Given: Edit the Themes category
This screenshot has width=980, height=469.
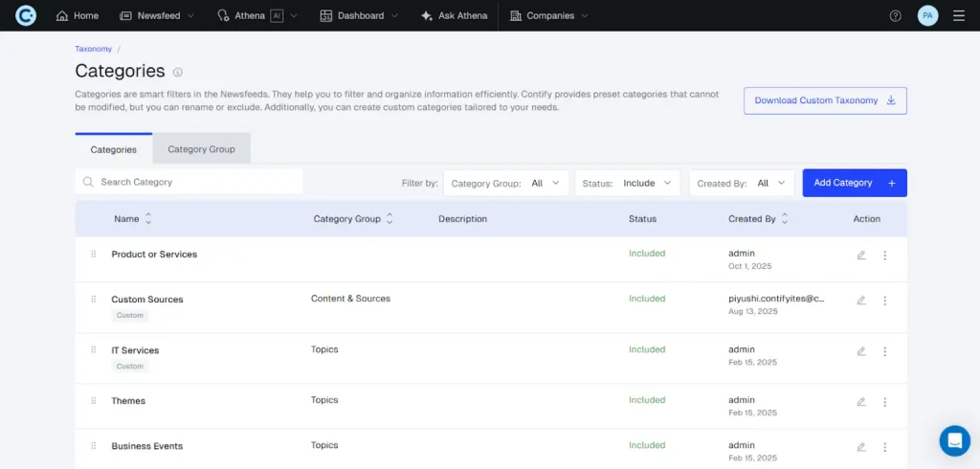Looking at the screenshot, I should 861,401.
